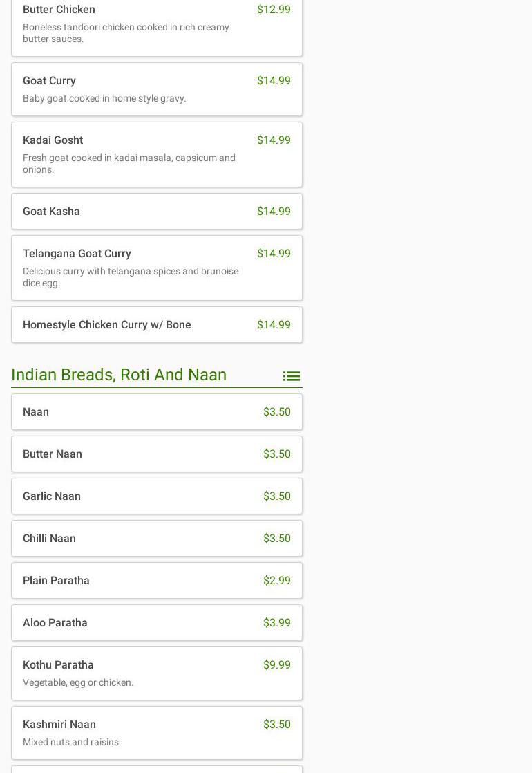532x773 pixels.
Task: Click the Indian Breads, Roti And Naan heading
Action: coord(119,375)
